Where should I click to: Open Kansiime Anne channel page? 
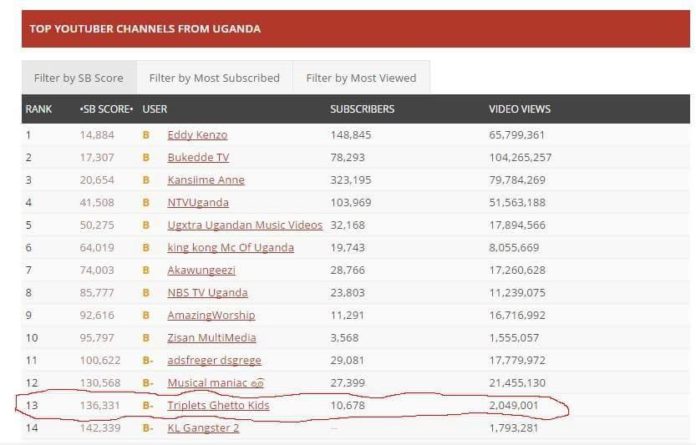(206, 180)
